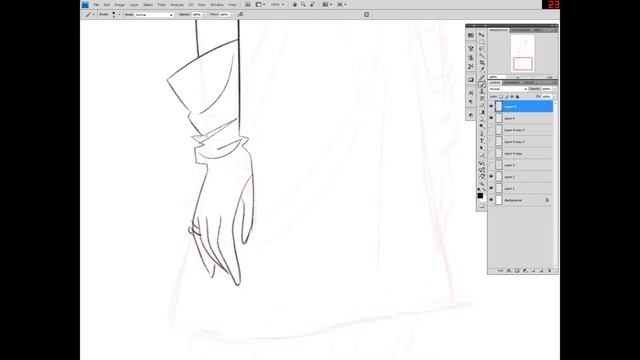Click the Layers panel vertical scrollbar

point(555,184)
